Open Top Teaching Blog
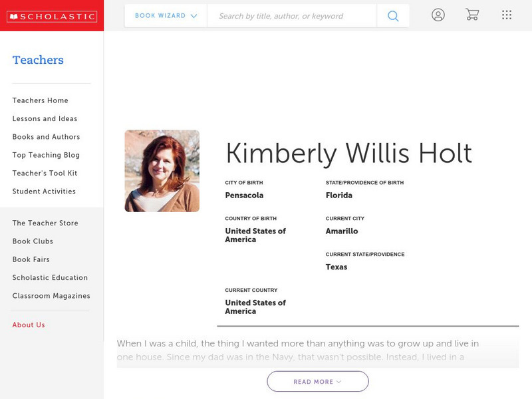 [x=46, y=155]
